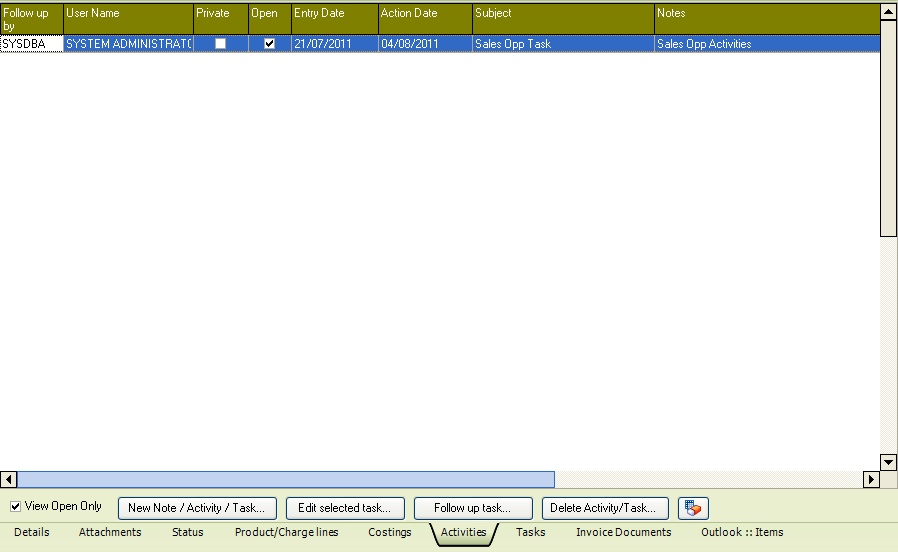
Task: Click the horizontal scrollbar left arrow
Action: tap(9, 480)
